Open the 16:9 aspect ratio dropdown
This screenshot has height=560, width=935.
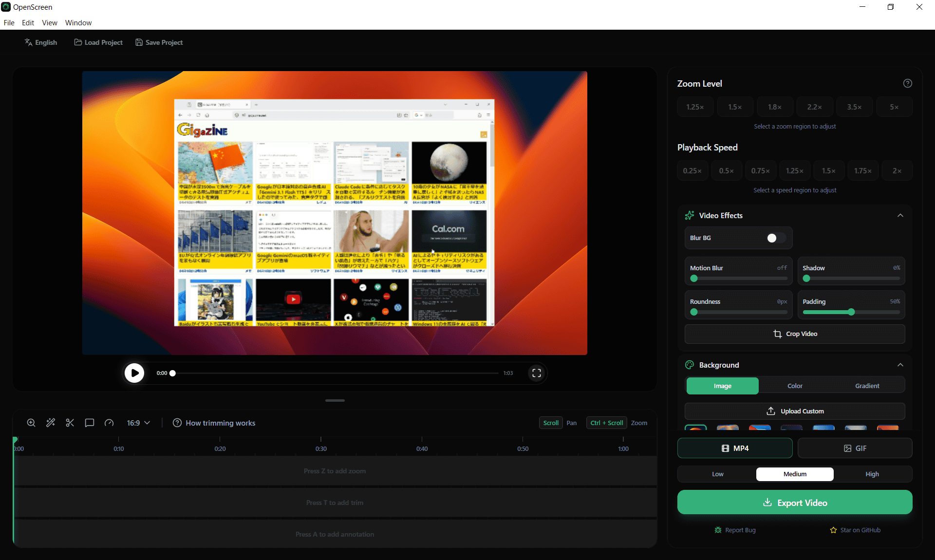pyautogui.click(x=138, y=423)
